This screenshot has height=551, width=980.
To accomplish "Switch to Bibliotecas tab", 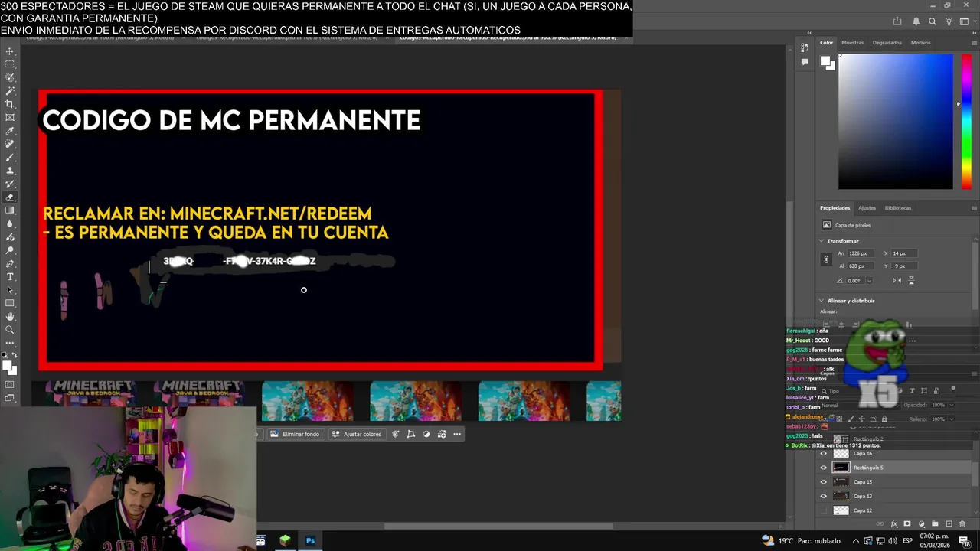I will 898,208.
